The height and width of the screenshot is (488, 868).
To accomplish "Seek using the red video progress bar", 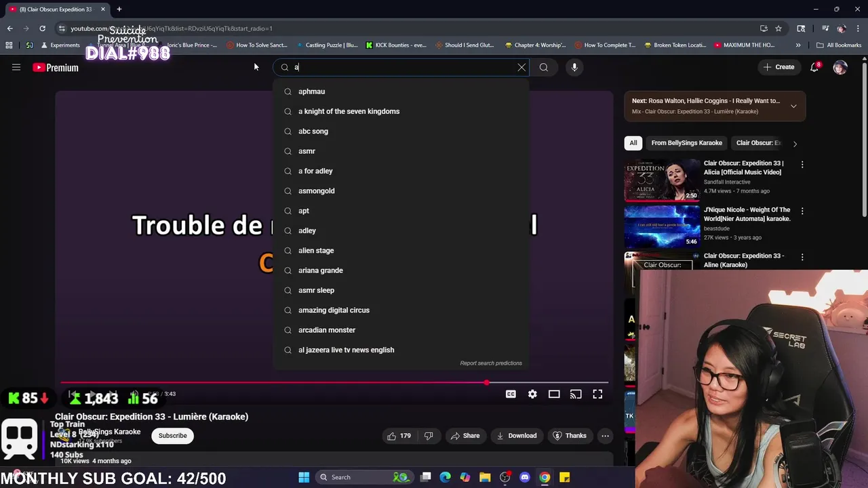I will click(x=334, y=383).
